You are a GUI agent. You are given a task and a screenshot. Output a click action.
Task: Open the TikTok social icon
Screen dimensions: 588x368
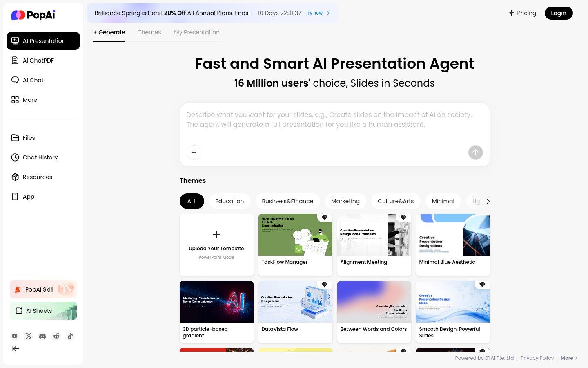[x=70, y=336]
